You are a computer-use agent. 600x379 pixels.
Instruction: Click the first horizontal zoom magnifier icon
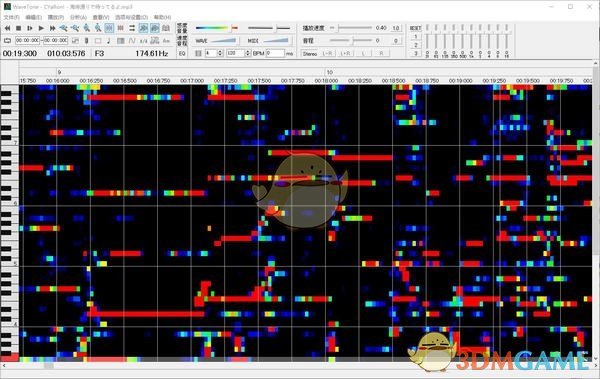click(x=64, y=28)
